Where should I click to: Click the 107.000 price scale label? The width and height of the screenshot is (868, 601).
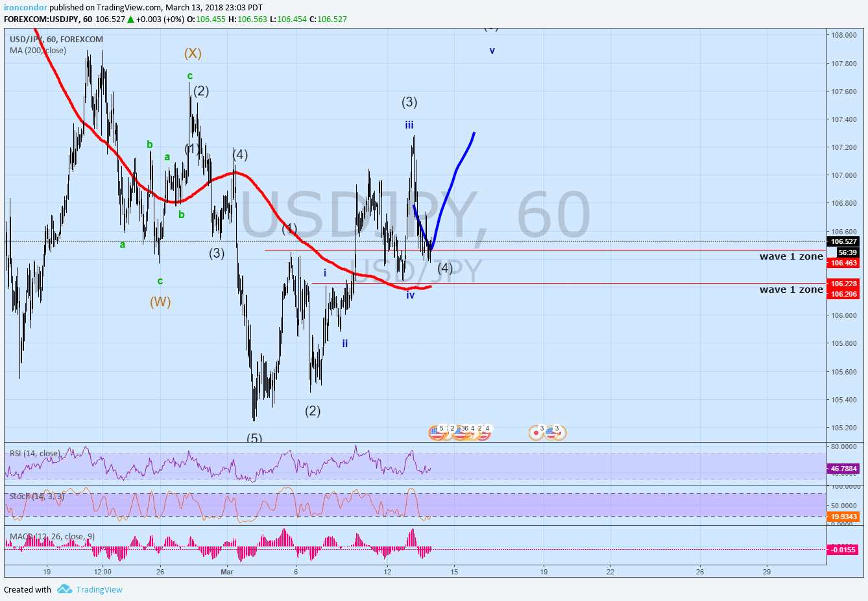click(x=844, y=175)
